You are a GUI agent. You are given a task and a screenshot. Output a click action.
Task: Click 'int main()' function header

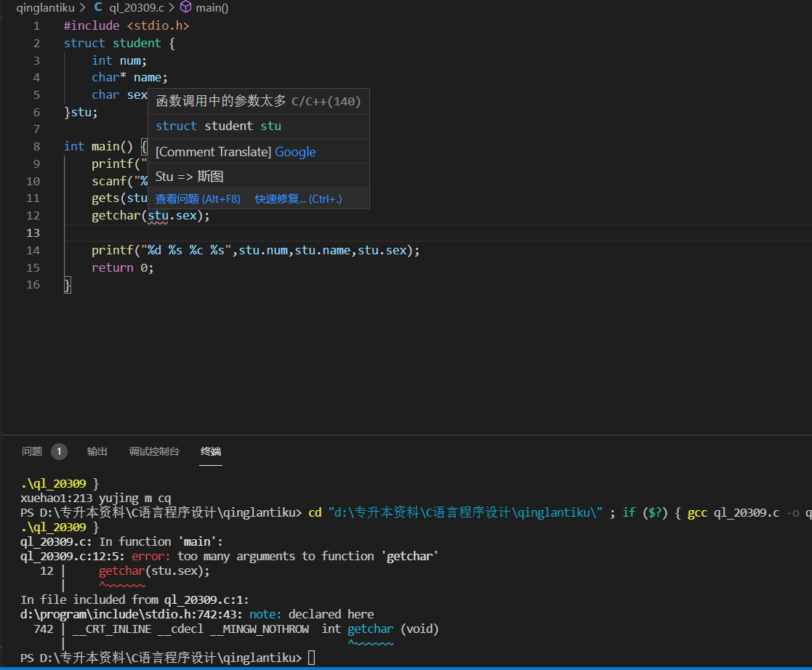coord(98,147)
